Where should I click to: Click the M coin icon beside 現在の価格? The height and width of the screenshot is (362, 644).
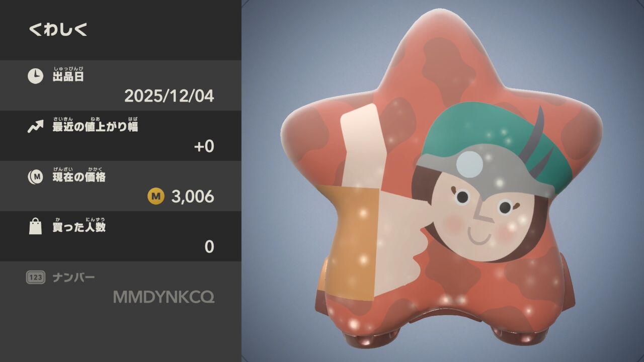(x=35, y=177)
